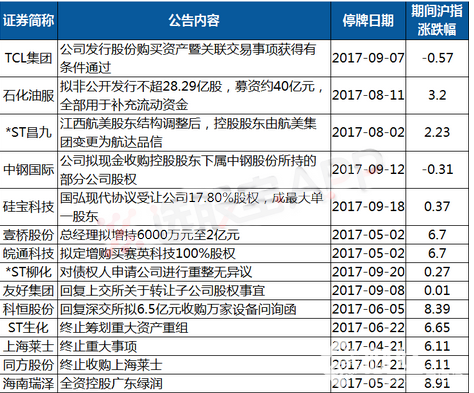Click the *ST昌九 cell
474x393 pixels.
28,132
